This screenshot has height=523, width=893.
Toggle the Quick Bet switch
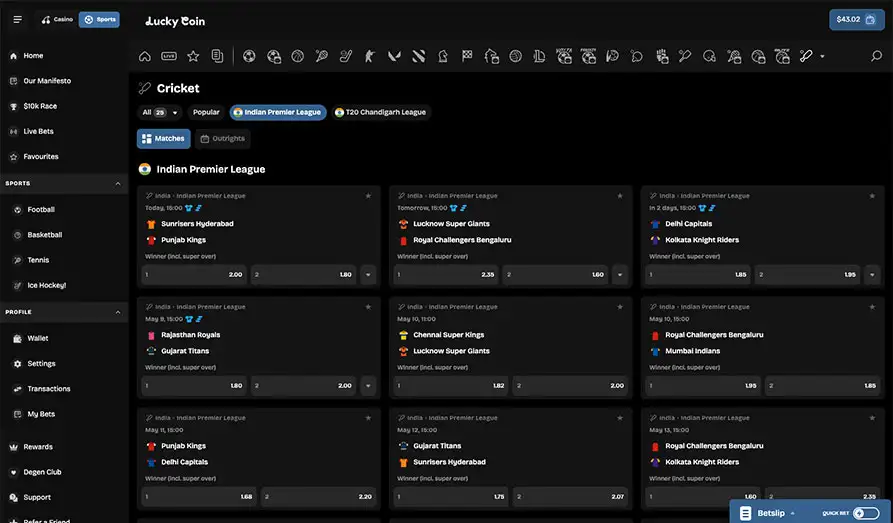866,513
